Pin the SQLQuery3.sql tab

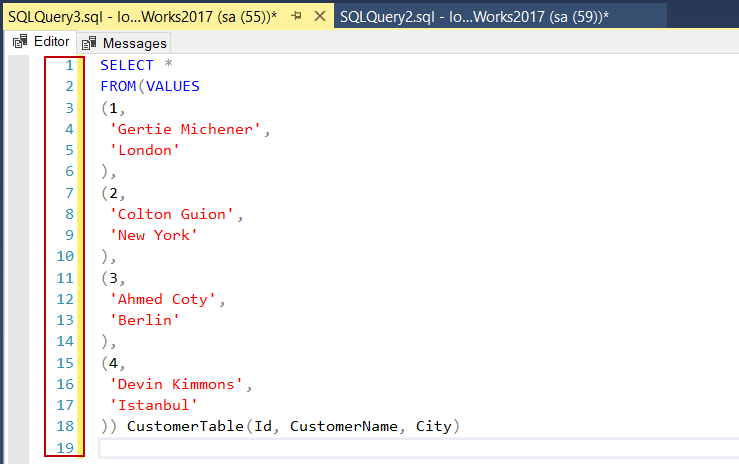296,16
